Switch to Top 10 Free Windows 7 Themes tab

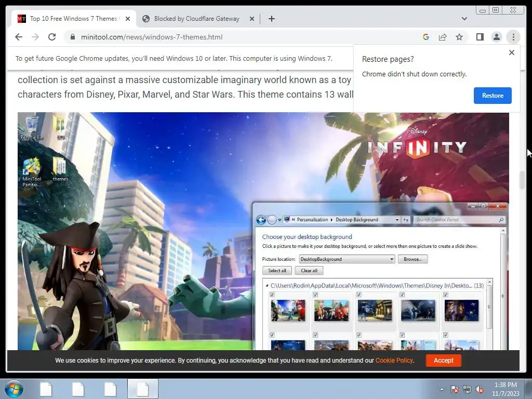[x=74, y=19]
